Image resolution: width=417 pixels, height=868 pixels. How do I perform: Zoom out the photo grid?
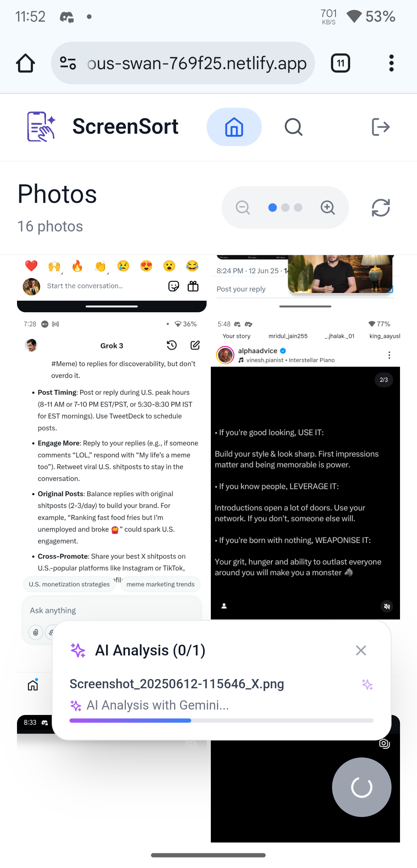[x=243, y=208]
